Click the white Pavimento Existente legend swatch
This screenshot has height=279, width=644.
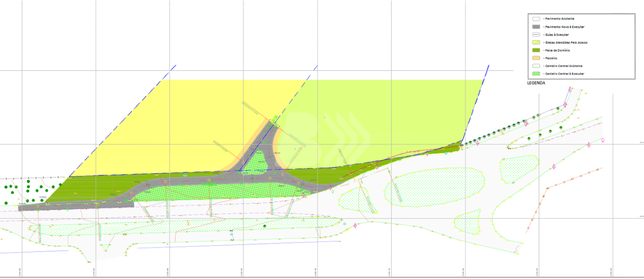(536, 19)
